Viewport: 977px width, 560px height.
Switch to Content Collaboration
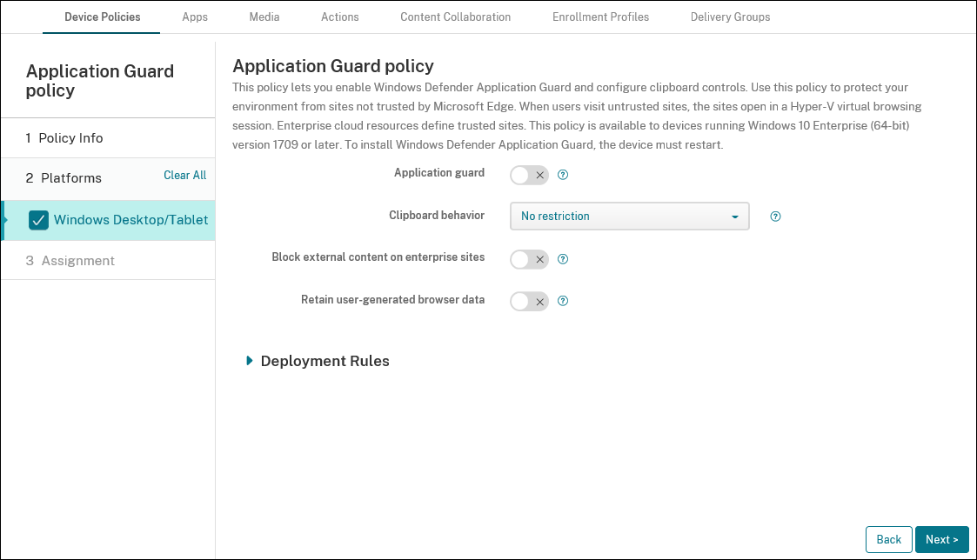click(455, 17)
